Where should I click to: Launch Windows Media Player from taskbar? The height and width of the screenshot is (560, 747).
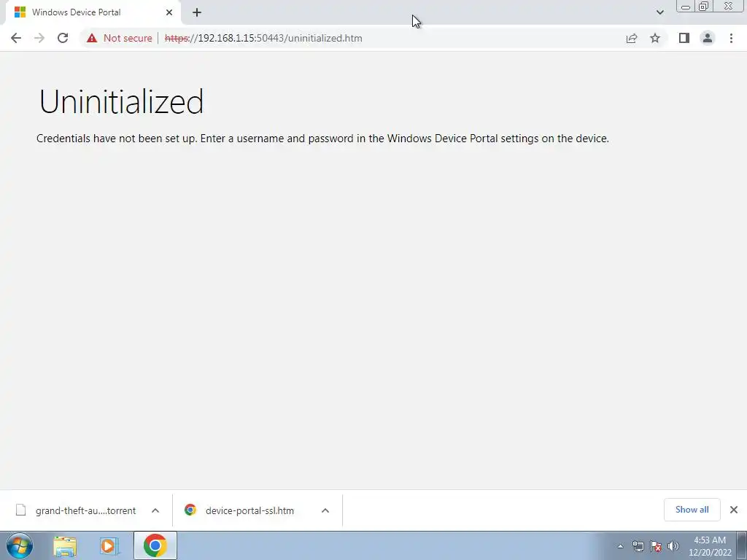point(109,546)
